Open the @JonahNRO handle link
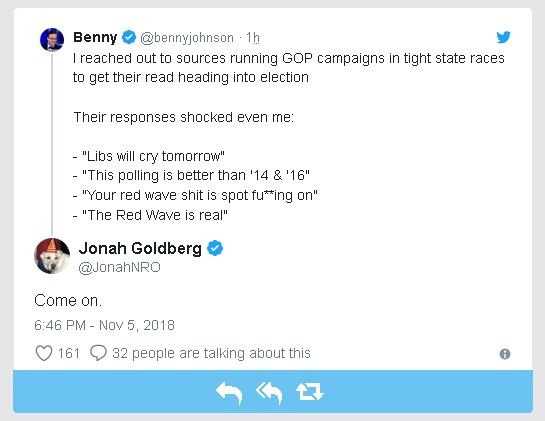 click(119, 267)
